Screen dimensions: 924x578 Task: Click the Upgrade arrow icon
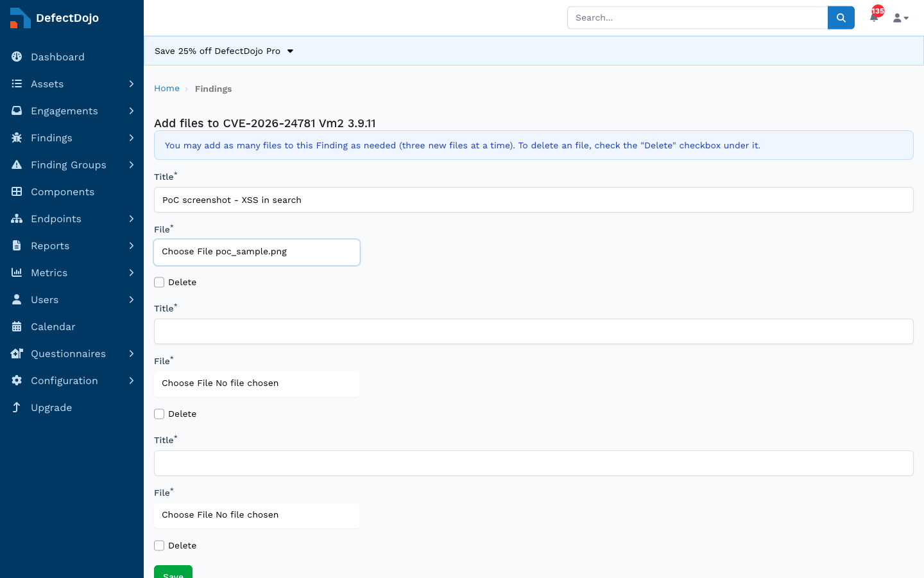[17, 407]
